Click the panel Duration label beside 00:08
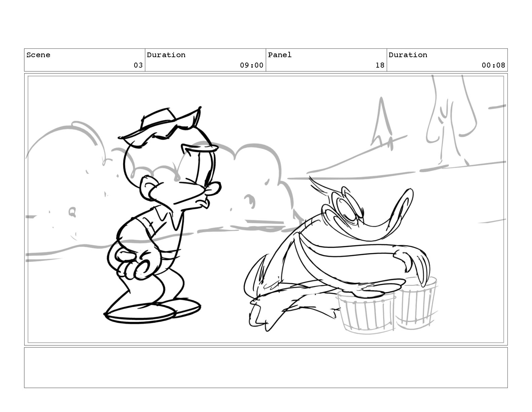532x412 pixels. [x=408, y=55]
